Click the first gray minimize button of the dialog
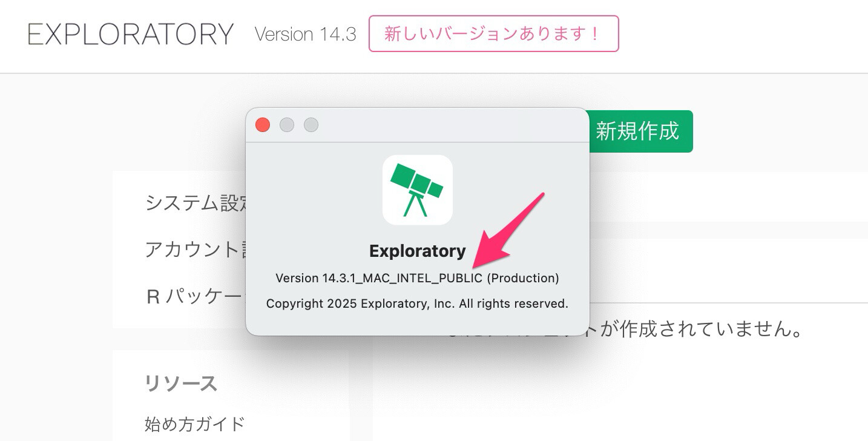Image resolution: width=868 pixels, height=441 pixels. pyautogui.click(x=287, y=125)
